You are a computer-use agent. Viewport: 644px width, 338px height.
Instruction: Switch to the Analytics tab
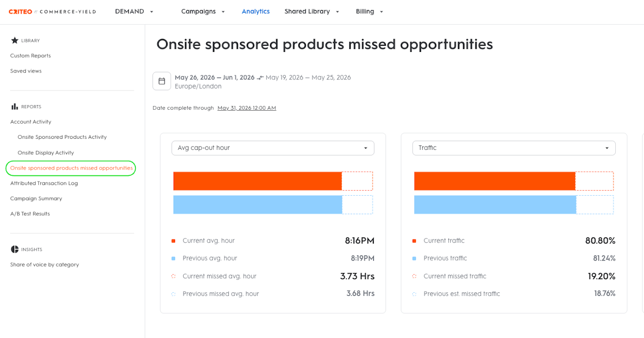point(256,12)
